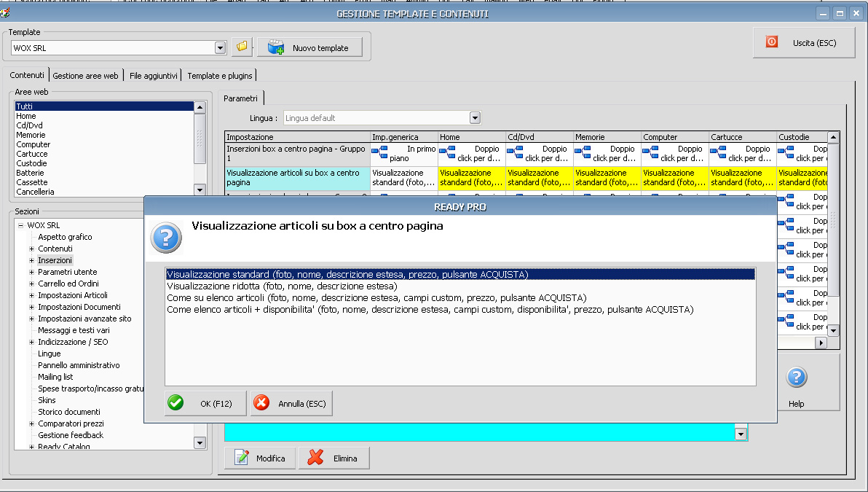Select Mailing list tree item
868x492 pixels.
pos(55,377)
